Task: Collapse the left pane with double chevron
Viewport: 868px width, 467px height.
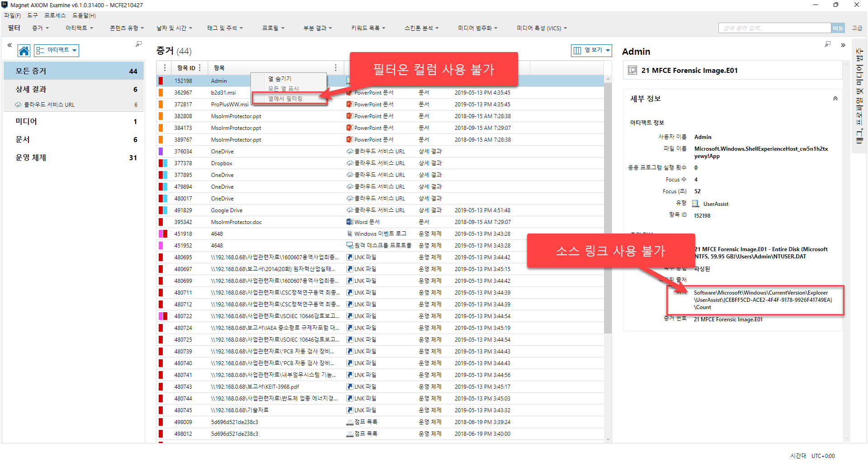Action: click(9, 45)
